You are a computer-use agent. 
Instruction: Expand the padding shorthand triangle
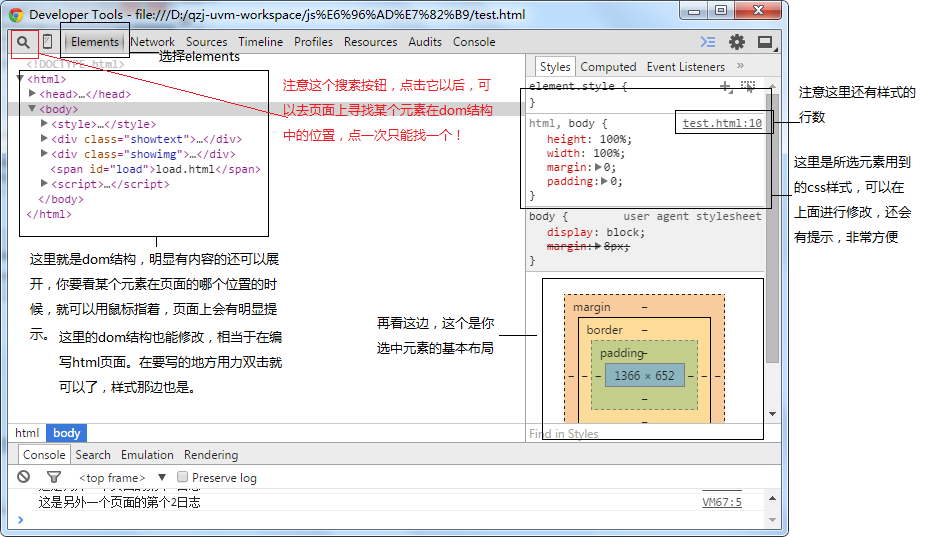(605, 181)
